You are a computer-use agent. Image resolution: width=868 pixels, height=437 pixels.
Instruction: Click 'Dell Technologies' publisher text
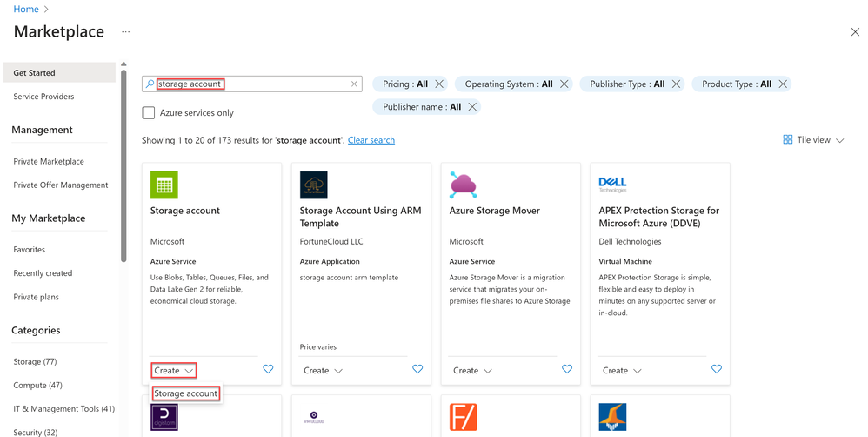[630, 241]
